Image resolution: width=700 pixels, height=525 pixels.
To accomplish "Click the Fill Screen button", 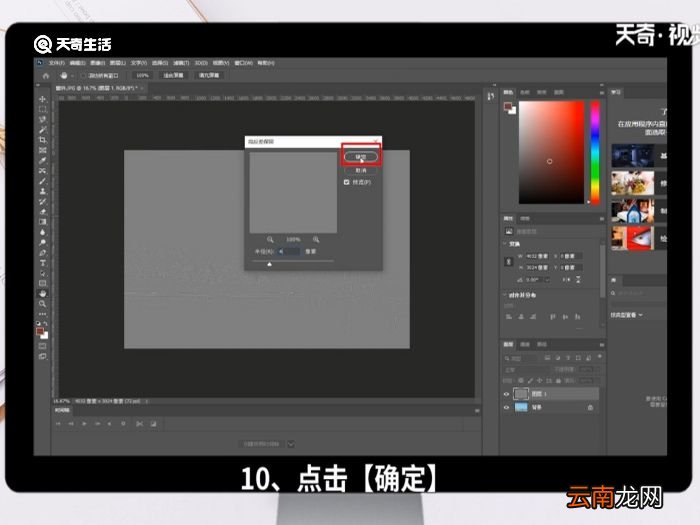I will pyautogui.click(x=209, y=75).
